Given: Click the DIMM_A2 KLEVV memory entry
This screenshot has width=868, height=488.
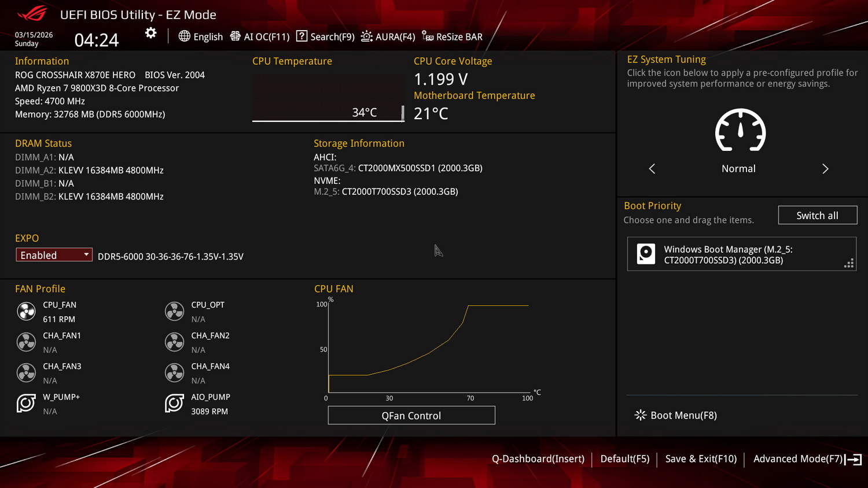Looking at the screenshot, I should [x=89, y=171].
